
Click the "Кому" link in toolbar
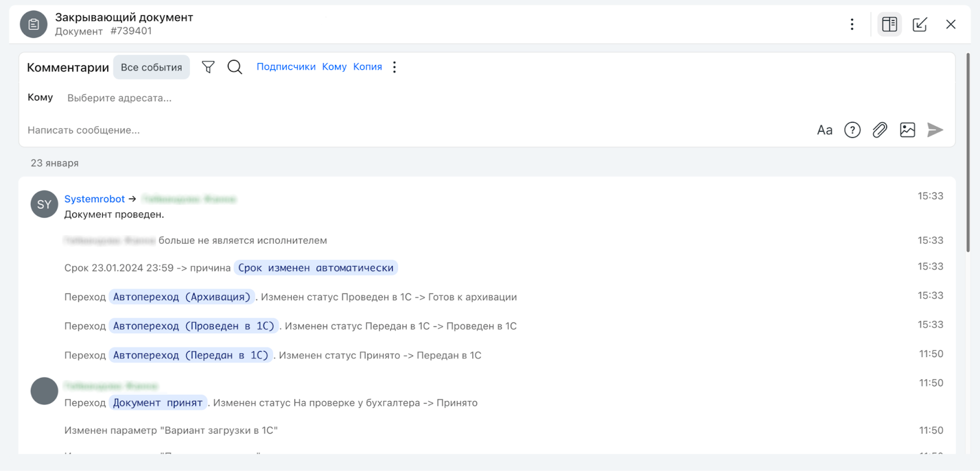pyautogui.click(x=334, y=67)
